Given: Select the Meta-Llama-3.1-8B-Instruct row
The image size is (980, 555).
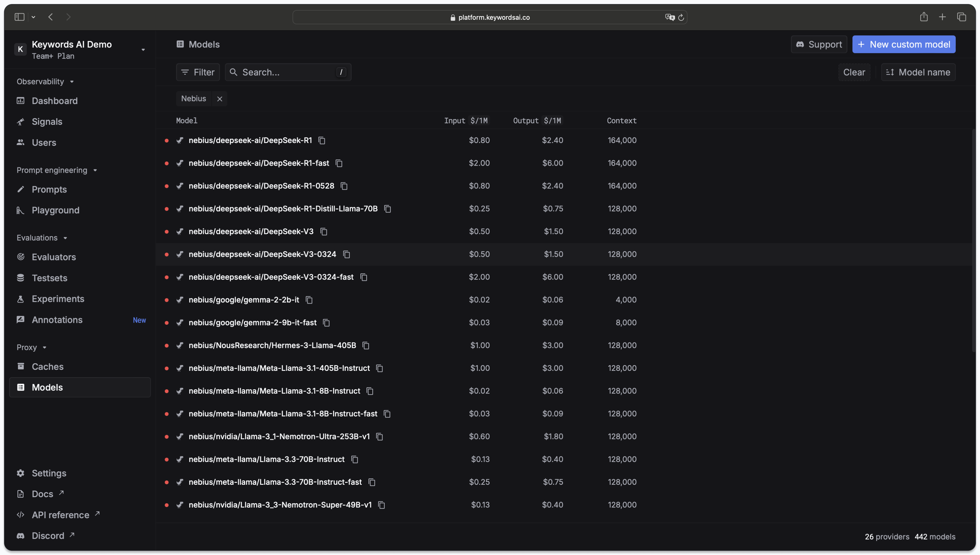Looking at the screenshot, I should pos(564,391).
